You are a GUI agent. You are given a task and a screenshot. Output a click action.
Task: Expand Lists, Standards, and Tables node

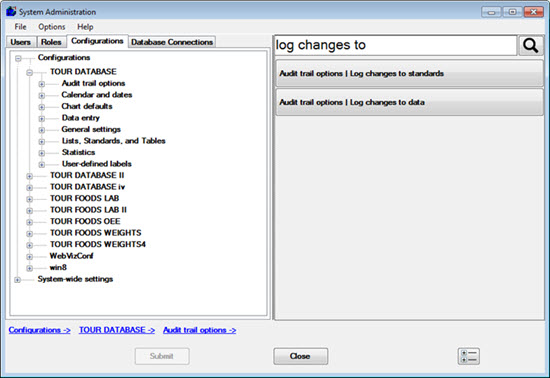tap(41, 142)
